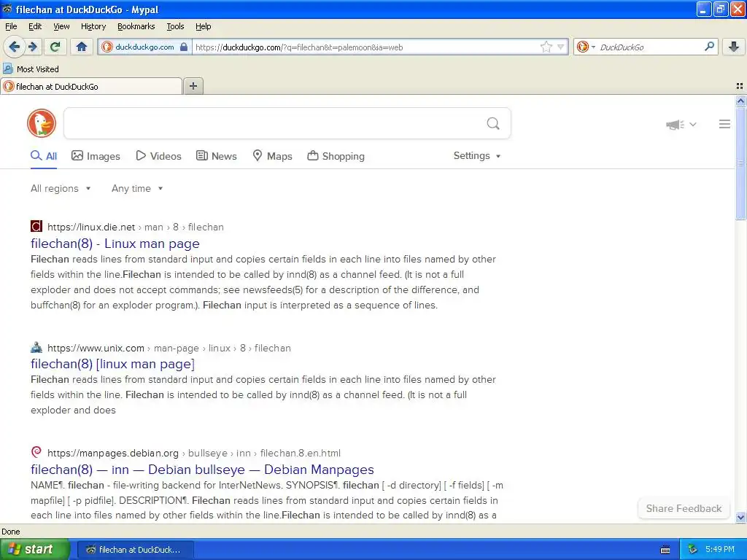747x560 pixels.
Task: Open the hamburger side menu
Action: pos(724,124)
